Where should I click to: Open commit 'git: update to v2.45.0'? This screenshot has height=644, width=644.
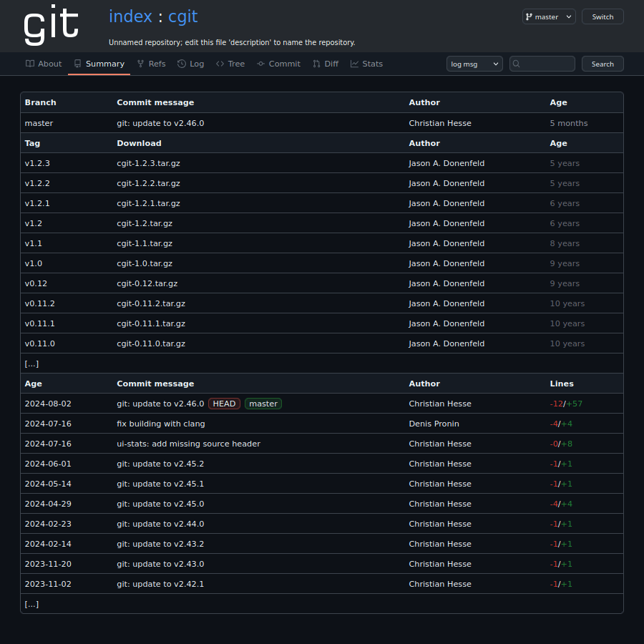click(160, 504)
